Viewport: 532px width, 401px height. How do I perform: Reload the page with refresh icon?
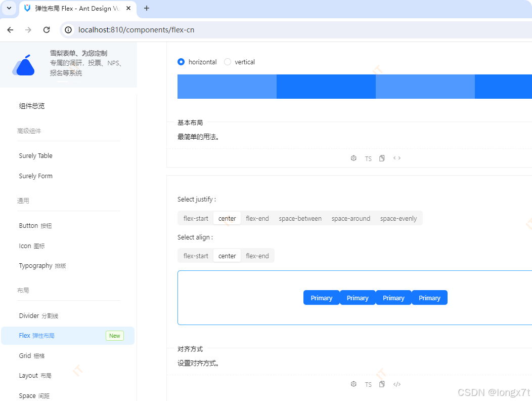click(47, 30)
